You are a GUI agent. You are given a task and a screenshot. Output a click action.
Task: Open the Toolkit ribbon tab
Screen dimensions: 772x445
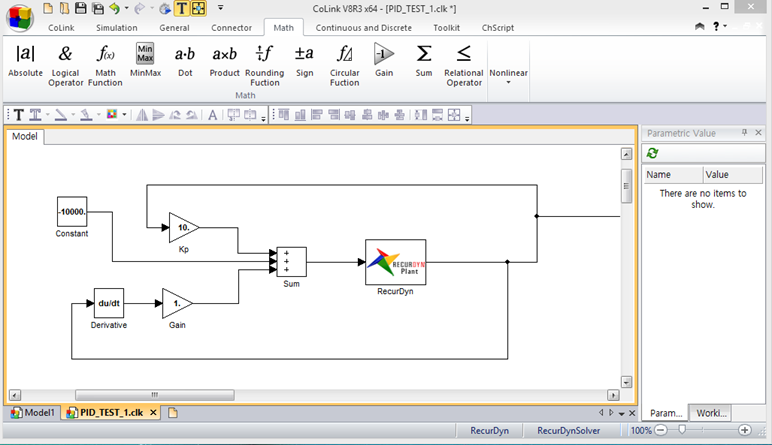(x=447, y=28)
